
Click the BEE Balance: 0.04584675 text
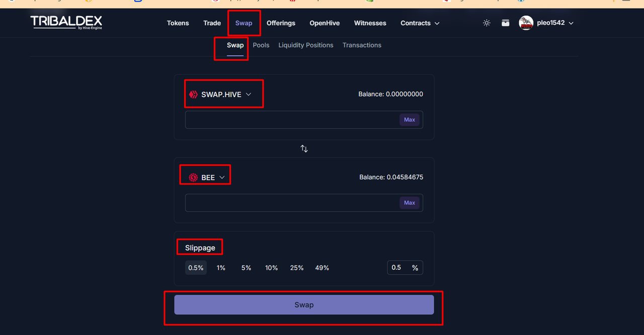[x=391, y=177]
